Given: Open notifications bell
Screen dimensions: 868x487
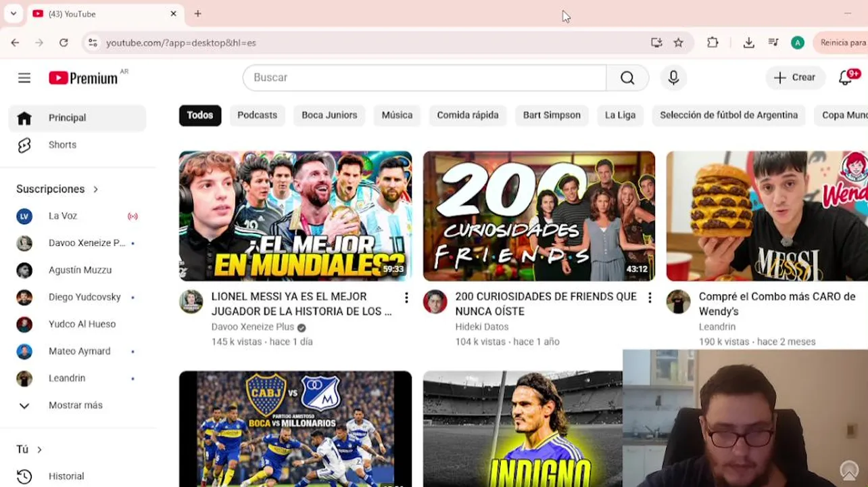Looking at the screenshot, I should tap(846, 78).
